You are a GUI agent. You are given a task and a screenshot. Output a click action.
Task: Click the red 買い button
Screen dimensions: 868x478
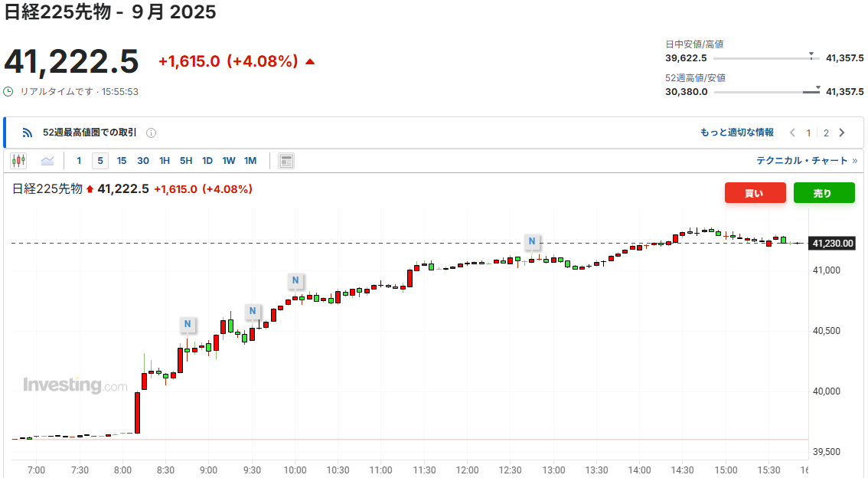[755, 193]
